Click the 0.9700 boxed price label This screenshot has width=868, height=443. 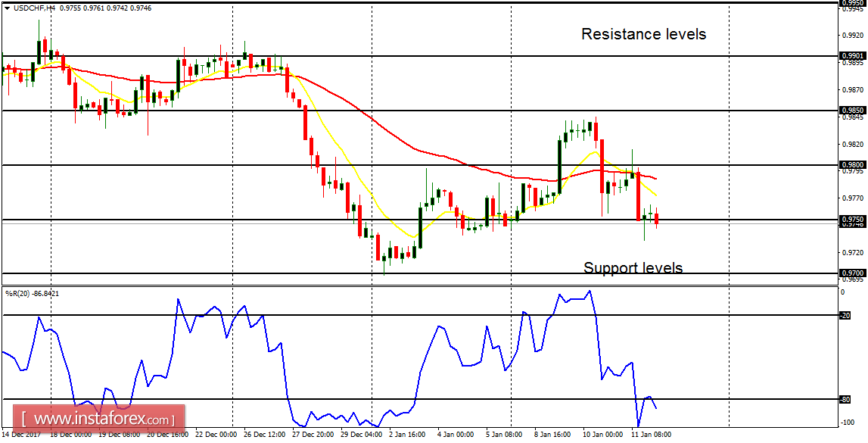[x=854, y=273]
